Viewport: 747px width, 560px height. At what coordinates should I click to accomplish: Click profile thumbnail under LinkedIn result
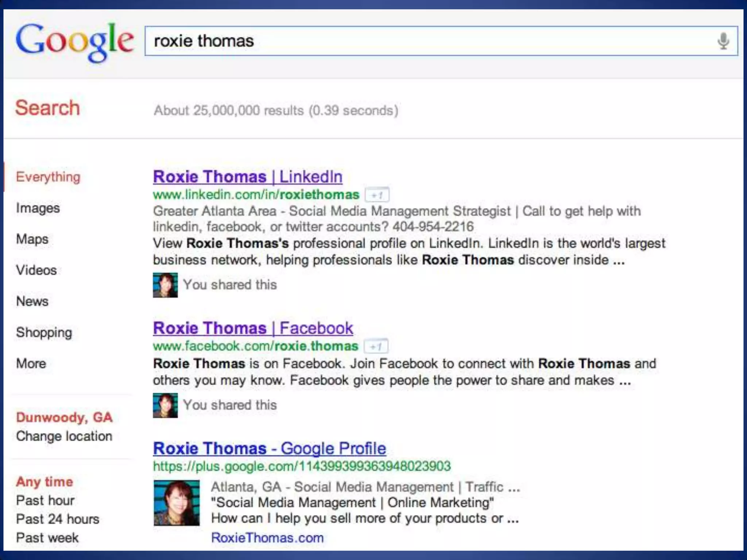click(165, 285)
